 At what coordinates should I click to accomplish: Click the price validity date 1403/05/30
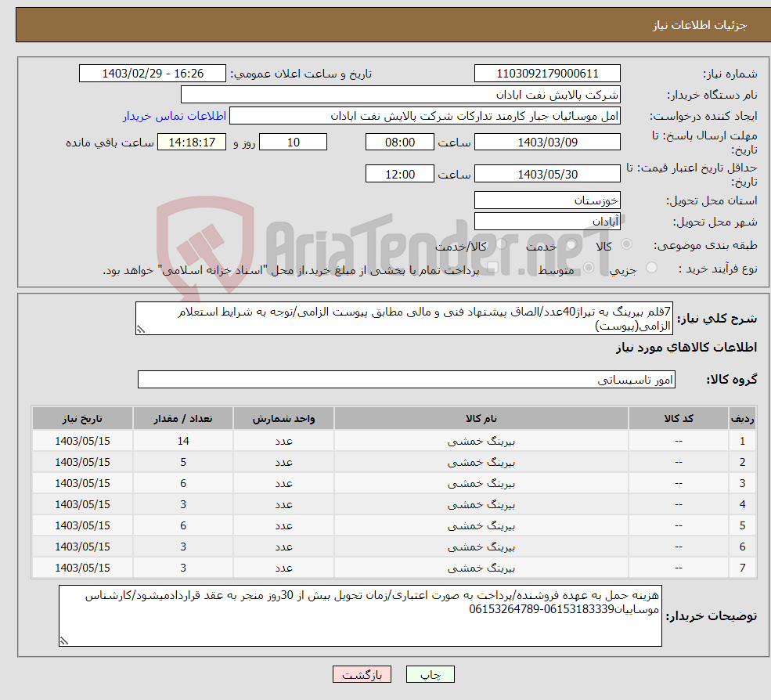coord(547,174)
